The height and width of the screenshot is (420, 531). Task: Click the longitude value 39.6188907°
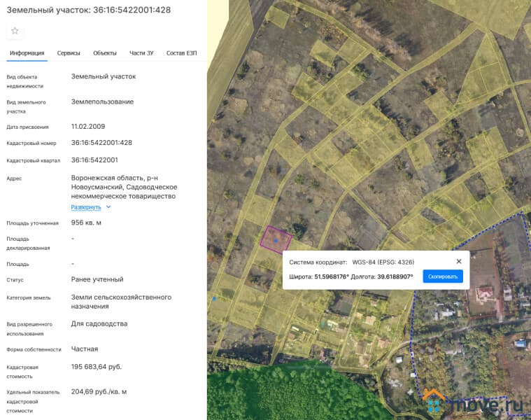point(395,276)
